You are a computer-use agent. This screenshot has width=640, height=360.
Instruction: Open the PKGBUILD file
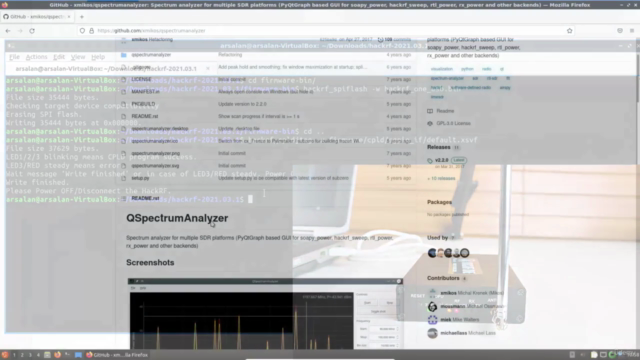pos(143,104)
